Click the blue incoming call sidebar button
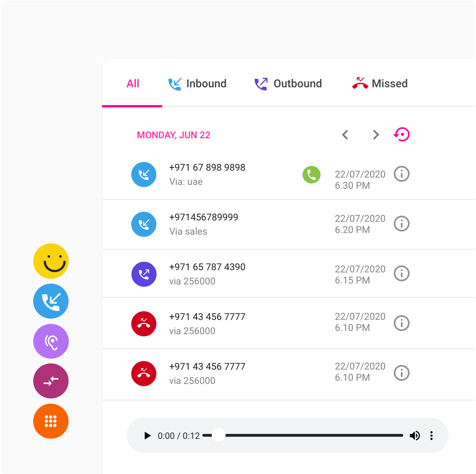This screenshot has height=474, width=476. [51, 301]
